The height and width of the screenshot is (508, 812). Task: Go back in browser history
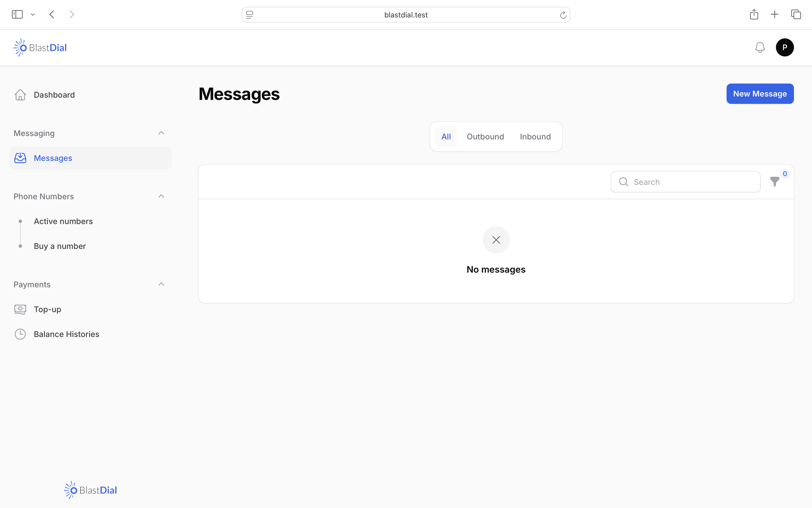click(52, 14)
